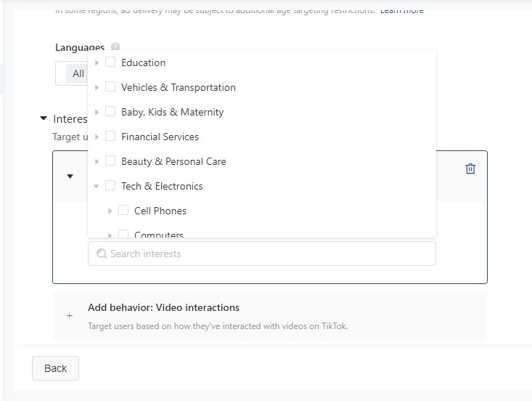This screenshot has width=532, height=401.
Task: Collapse the Interests section triangle
Action: [x=44, y=118]
